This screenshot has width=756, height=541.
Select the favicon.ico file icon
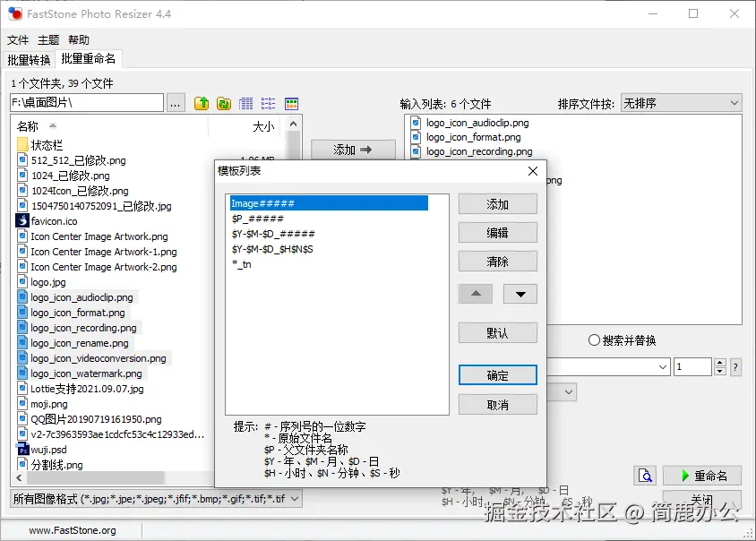click(x=22, y=221)
